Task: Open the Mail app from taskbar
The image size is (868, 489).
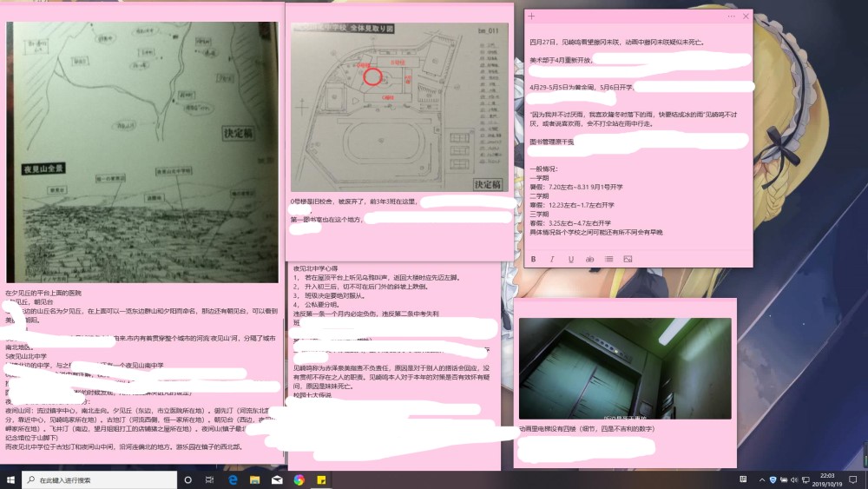Action: pos(277,479)
